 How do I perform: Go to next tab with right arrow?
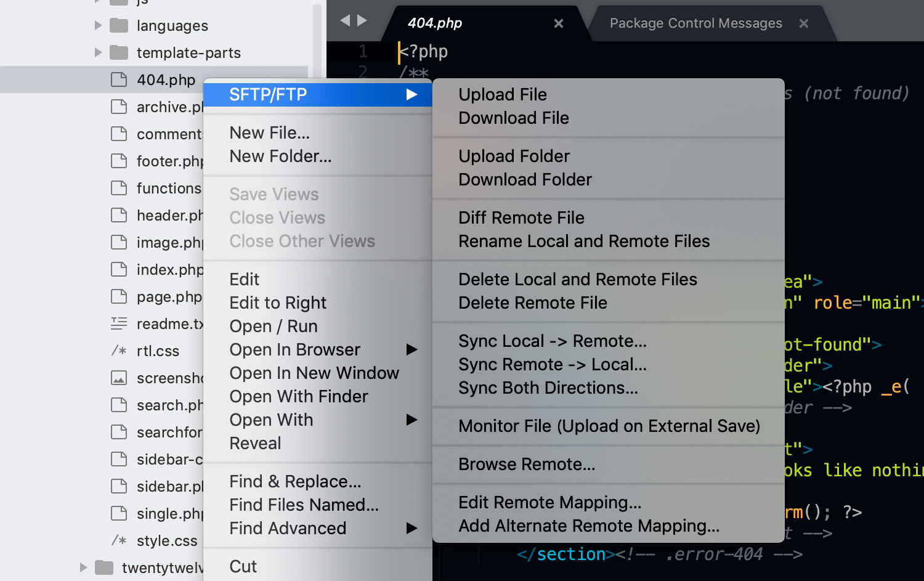click(x=362, y=20)
